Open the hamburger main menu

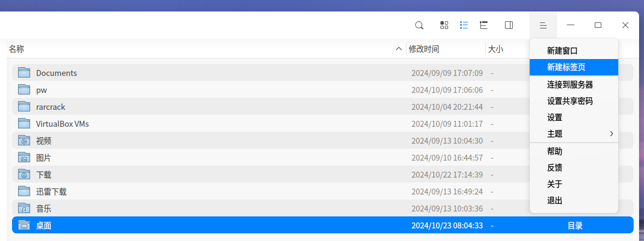tap(543, 25)
